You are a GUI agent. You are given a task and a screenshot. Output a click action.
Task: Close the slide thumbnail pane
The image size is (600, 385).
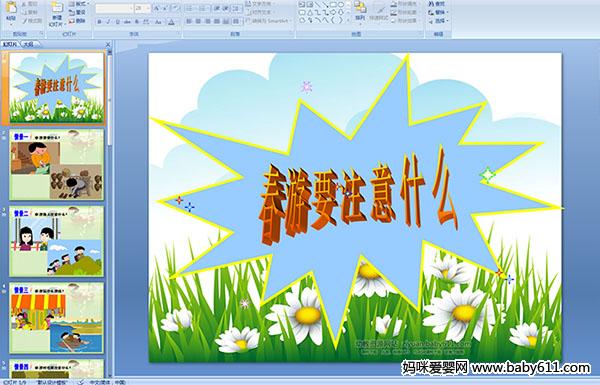pyautogui.click(x=108, y=44)
